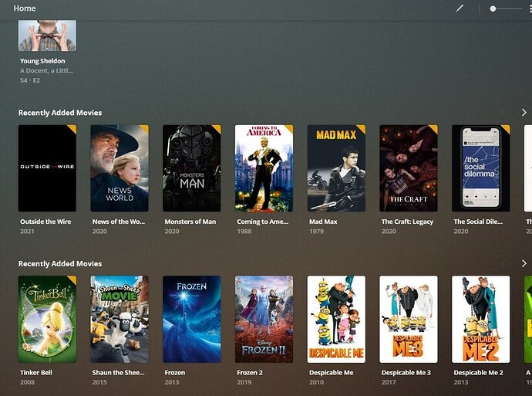Click the year 2019 under Frozen 2
This screenshot has height=396, width=532.
click(x=244, y=382)
